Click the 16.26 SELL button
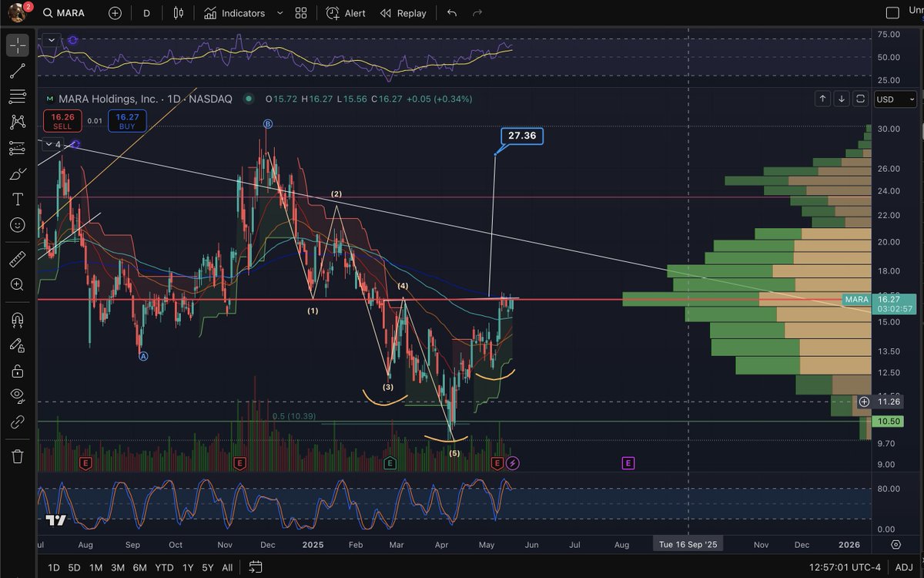 62,120
